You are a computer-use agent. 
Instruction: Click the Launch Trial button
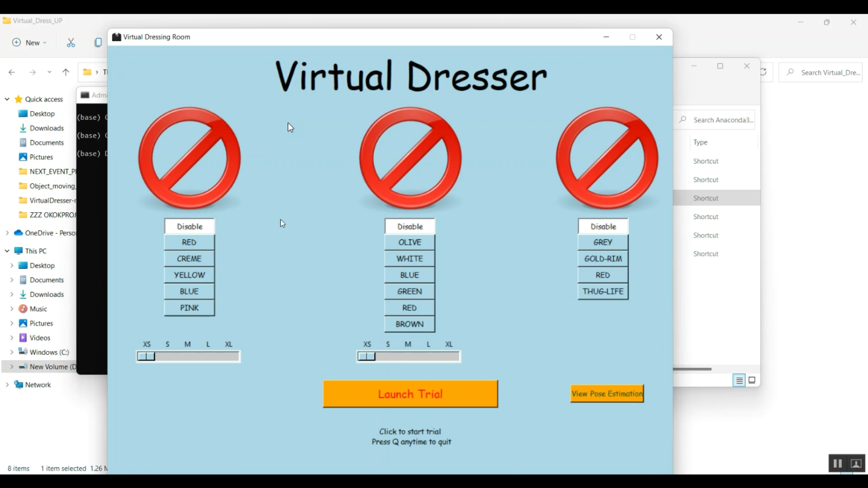point(410,394)
